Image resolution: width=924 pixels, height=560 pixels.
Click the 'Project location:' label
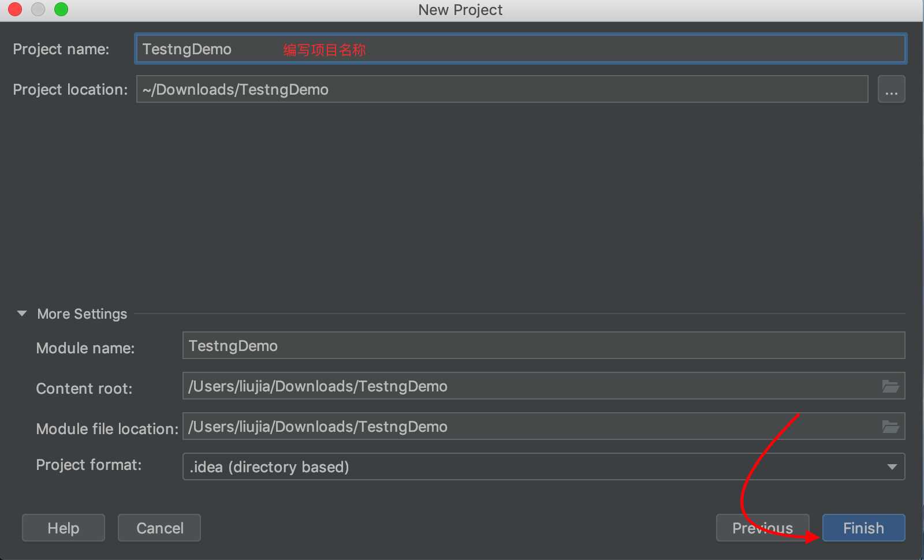(70, 89)
